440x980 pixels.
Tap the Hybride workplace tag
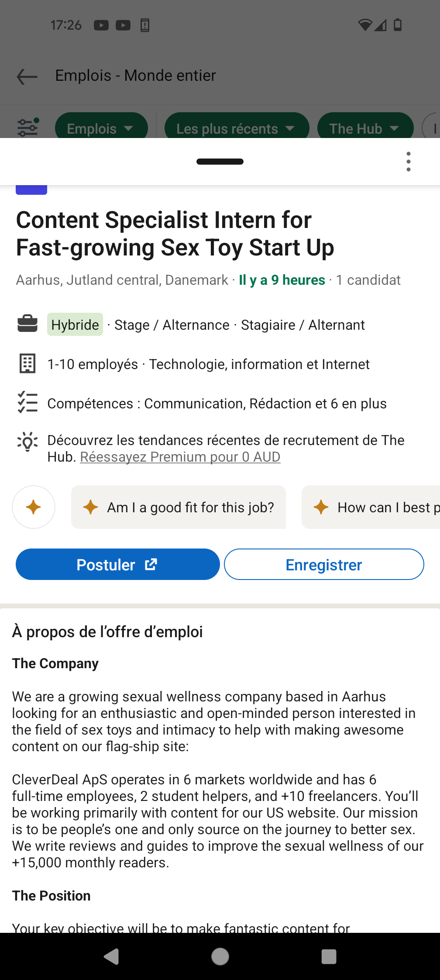click(x=75, y=324)
